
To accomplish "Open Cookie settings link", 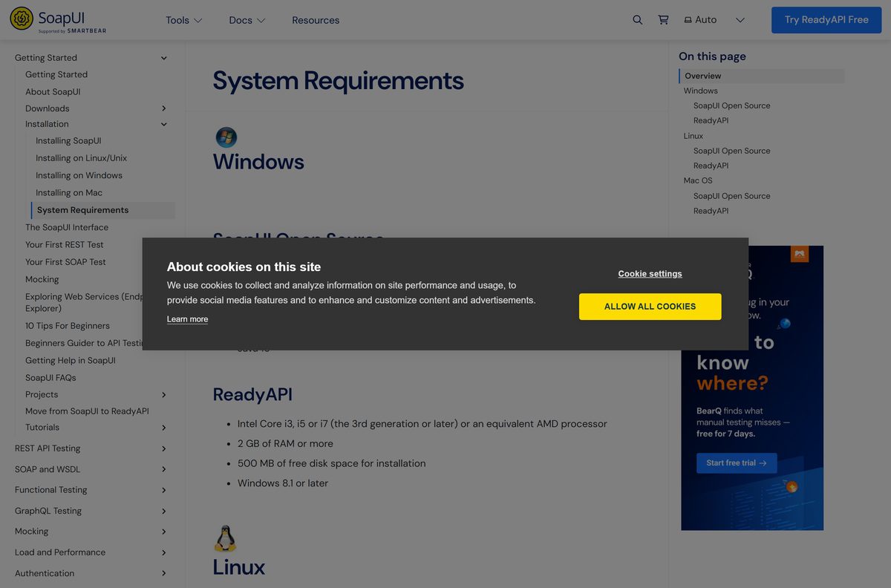I will click(x=650, y=274).
